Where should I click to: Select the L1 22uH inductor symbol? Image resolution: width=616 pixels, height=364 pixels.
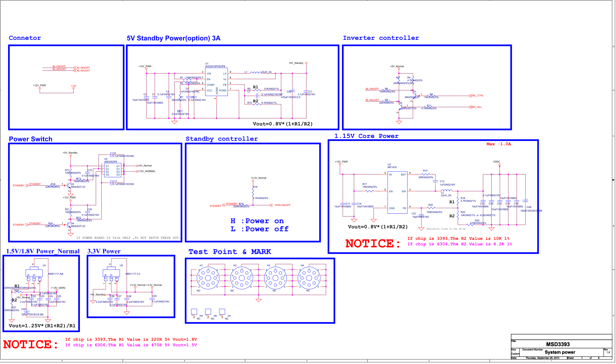coord(255,73)
